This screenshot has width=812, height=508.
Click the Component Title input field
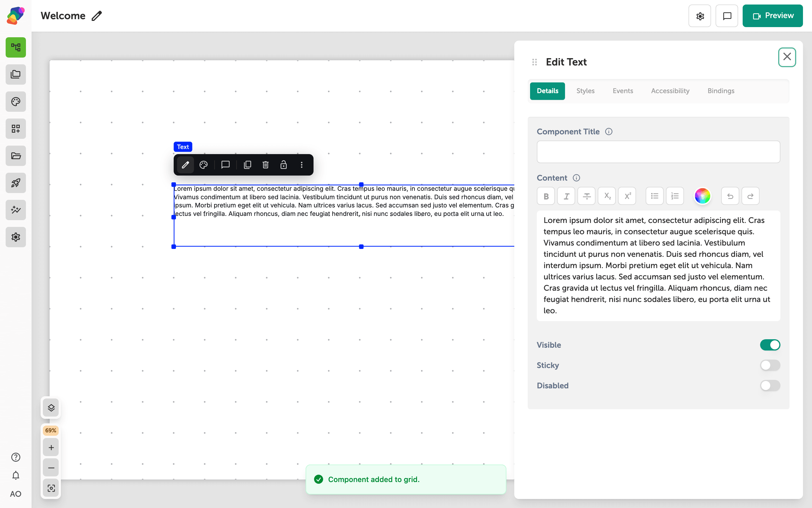click(x=658, y=152)
